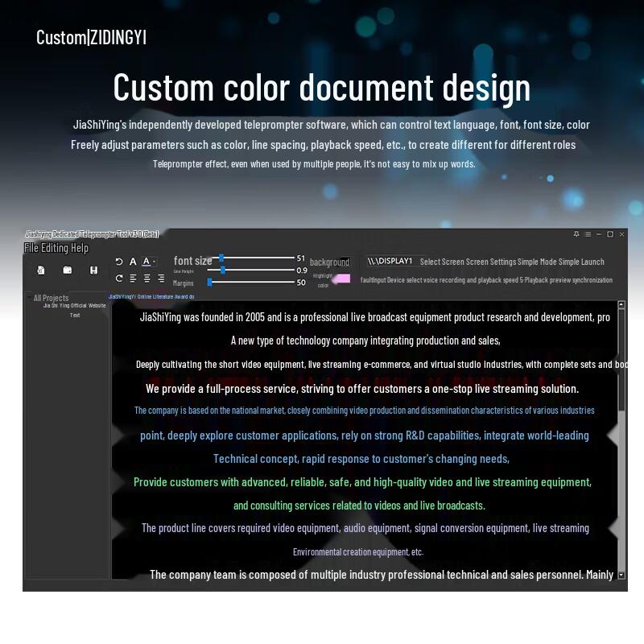Open the File menu

[x=31, y=248]
